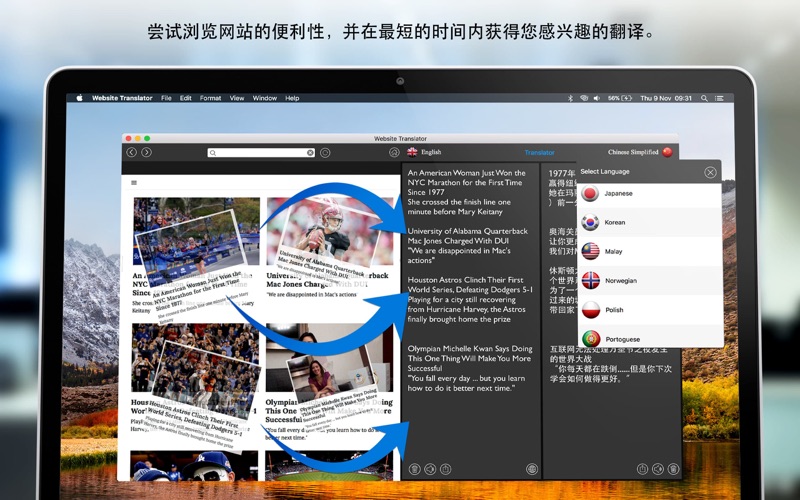Click speaker icon under Chinese translation panel
This screenshot has height=500, width=800.
(657, 468)
